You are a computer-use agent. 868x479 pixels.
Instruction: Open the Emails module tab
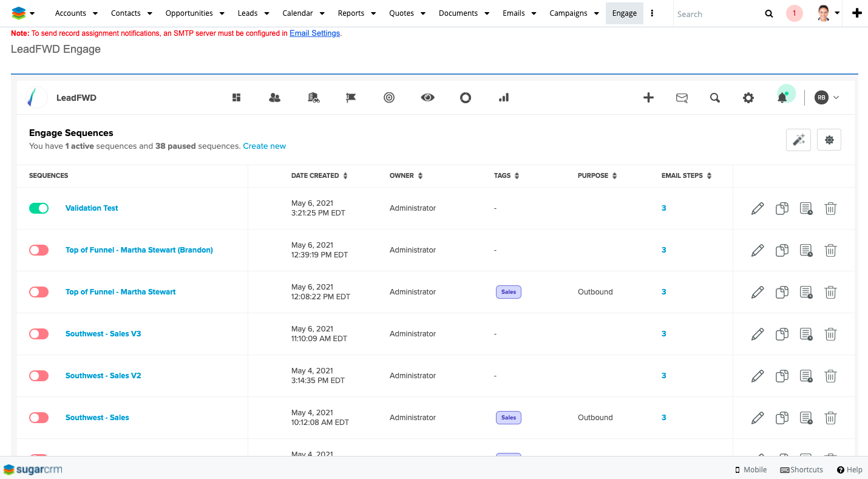(514, 13)
